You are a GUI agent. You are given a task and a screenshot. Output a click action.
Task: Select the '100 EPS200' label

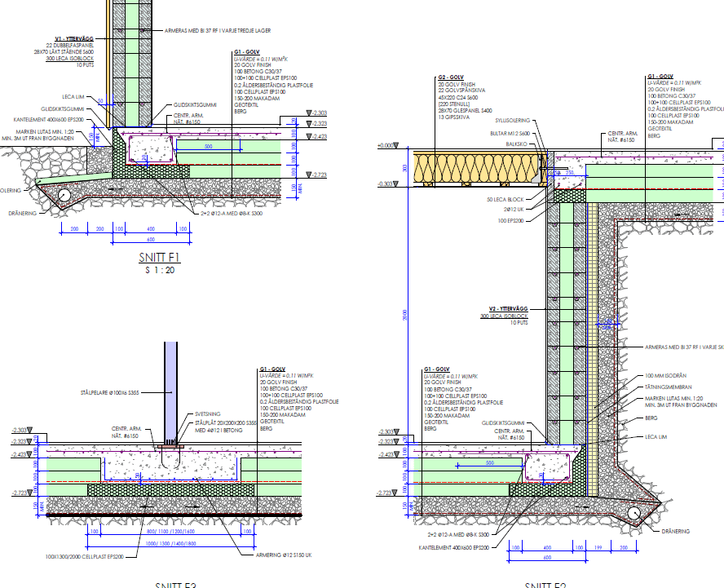point(510,221)
